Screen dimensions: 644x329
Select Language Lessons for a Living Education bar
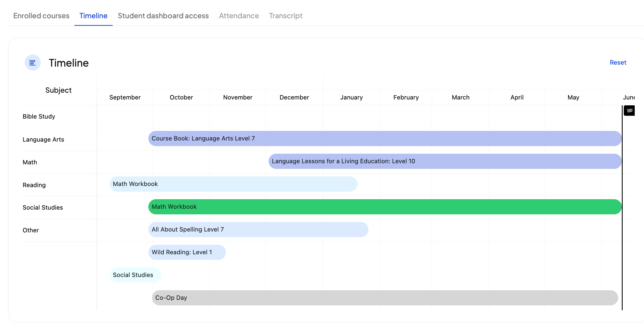coord(445,161)
